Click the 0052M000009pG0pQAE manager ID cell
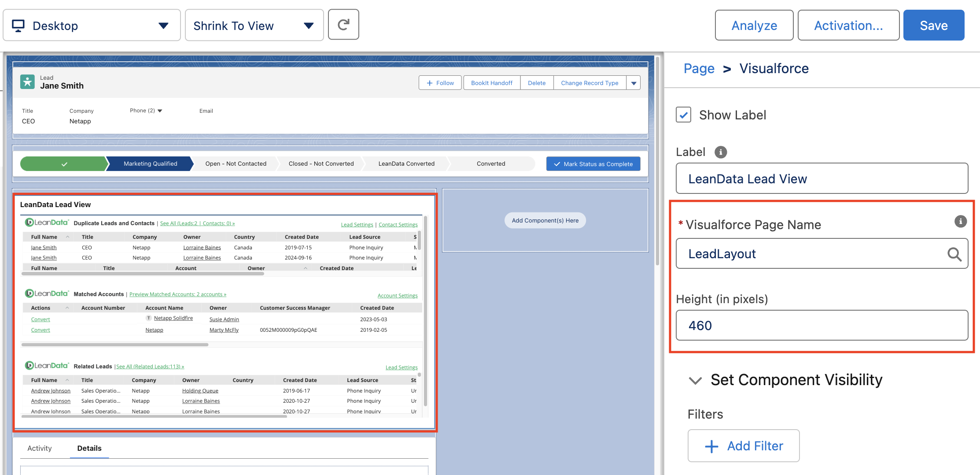The height and width of the screenshot is (475, 980). tap(288, 330)
